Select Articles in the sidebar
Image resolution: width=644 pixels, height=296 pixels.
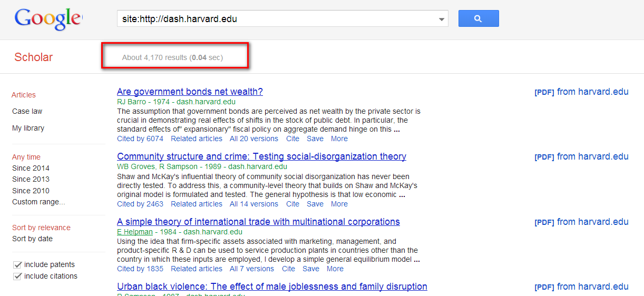pyautogui.click(x=24, y=95)
